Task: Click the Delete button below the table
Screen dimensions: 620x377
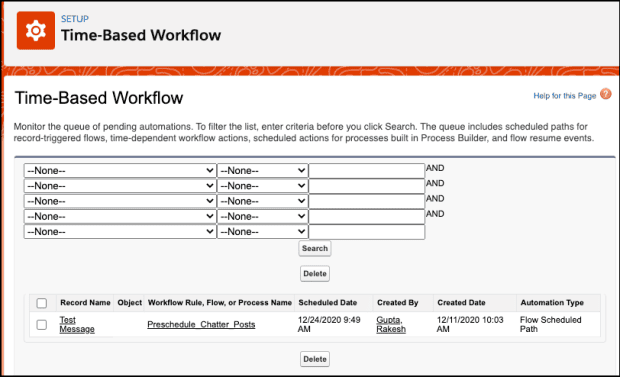Action: 315,359
